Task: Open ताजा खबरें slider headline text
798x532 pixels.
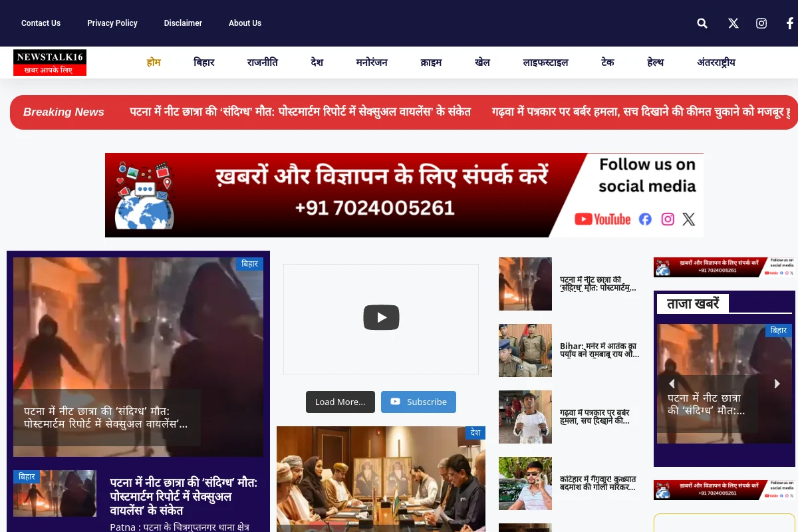Action: pyautogui.click(x=706, y=404)
